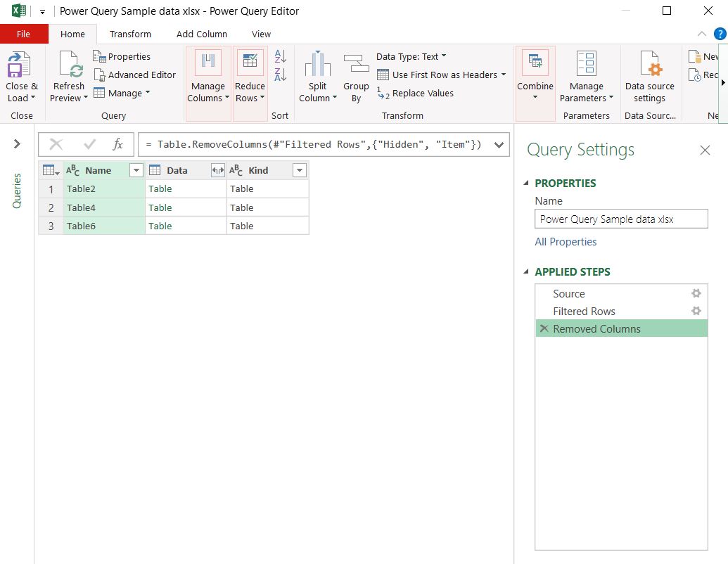Cancel the formula bar edit (X)
This screenshot has width=728, height=564.
(56, 144)
